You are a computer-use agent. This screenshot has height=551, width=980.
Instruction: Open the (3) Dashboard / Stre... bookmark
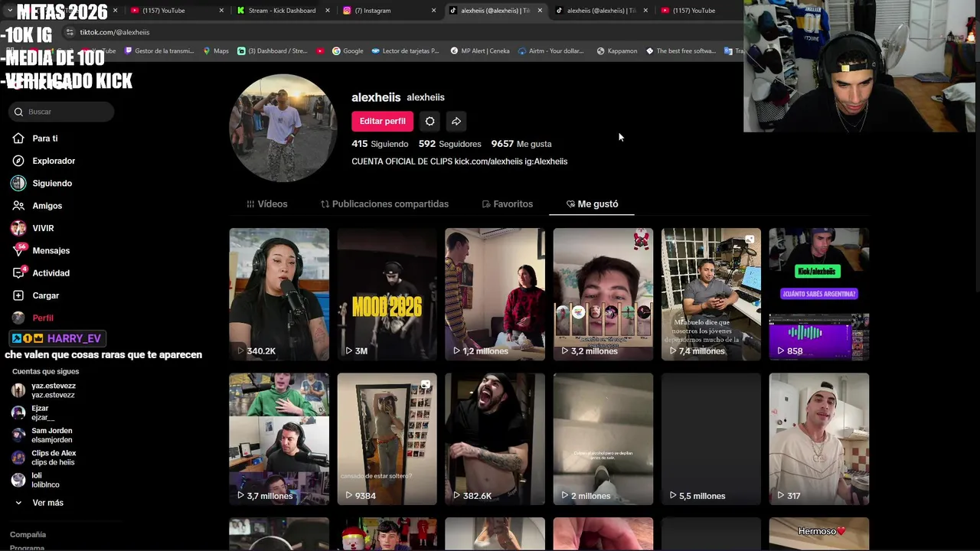point(273,51)
